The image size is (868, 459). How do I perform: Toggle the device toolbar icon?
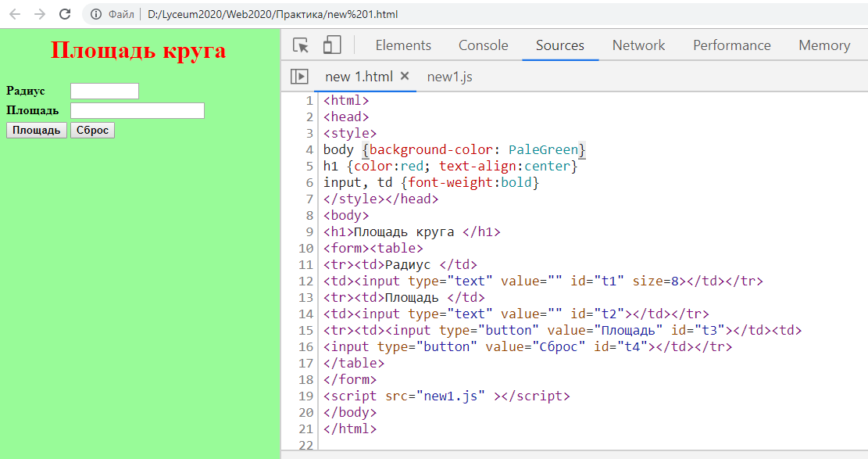[x=332, y=45]
